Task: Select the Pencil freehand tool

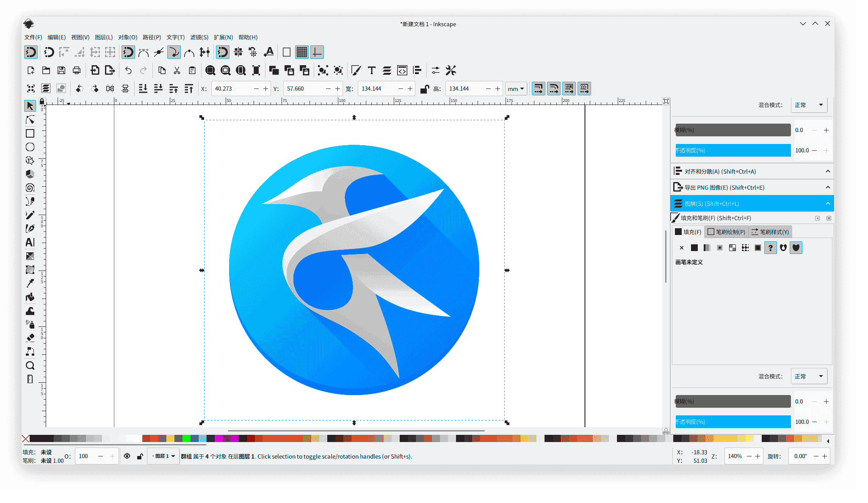Action: [x=30, y=215]
